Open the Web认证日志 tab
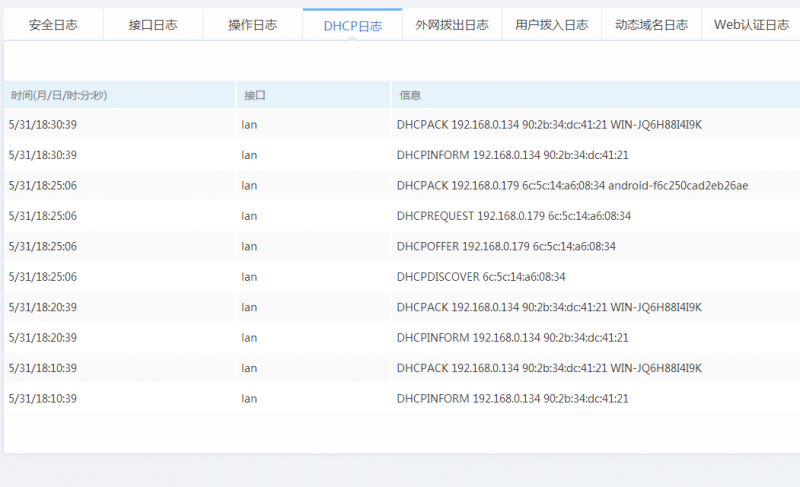The image size is (800, 487). pos(751,24)
